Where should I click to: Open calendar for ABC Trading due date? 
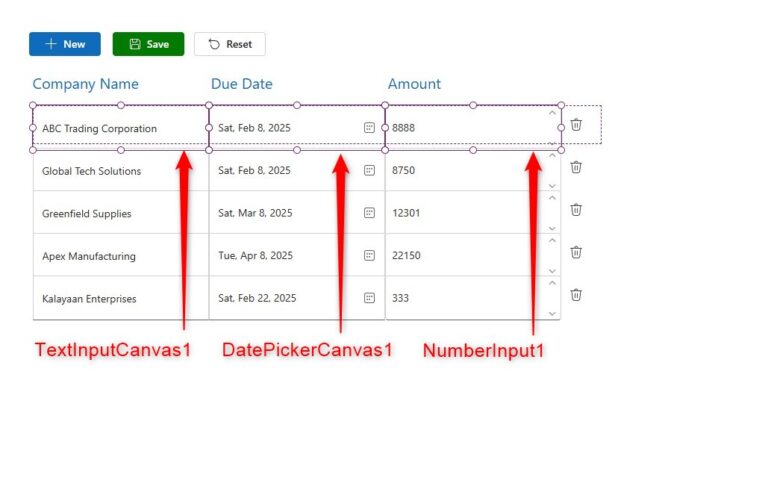click(369, 128)
